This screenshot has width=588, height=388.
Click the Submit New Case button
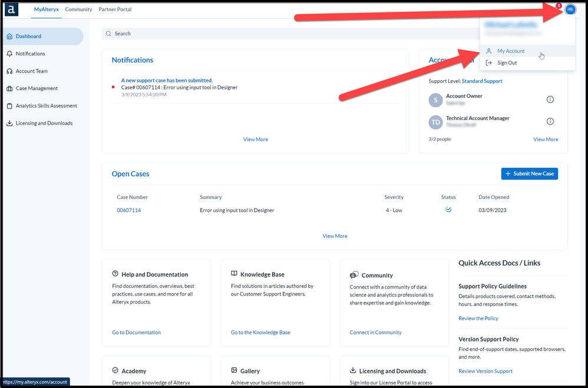tap(530, 174)
